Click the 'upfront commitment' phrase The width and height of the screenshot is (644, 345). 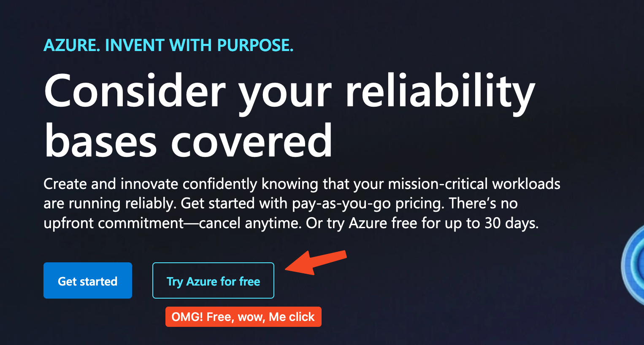click(x=114, y=223)
